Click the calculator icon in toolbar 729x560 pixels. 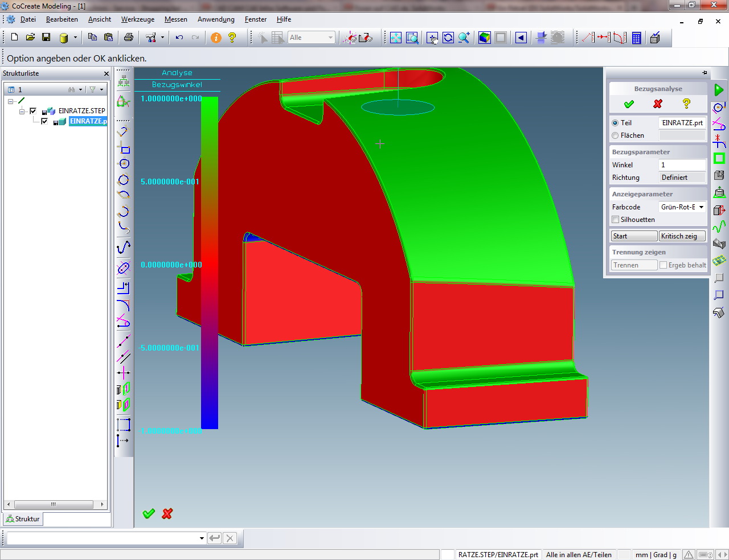[637, 38]
